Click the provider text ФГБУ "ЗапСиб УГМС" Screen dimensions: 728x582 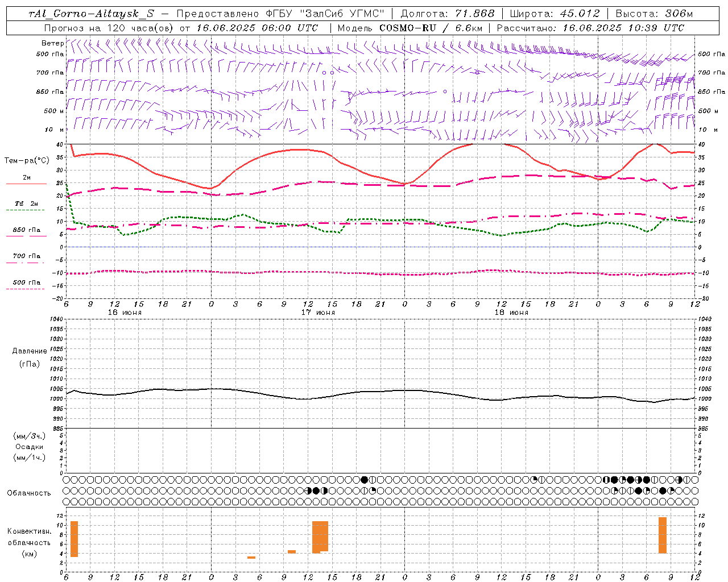(325, 14)
